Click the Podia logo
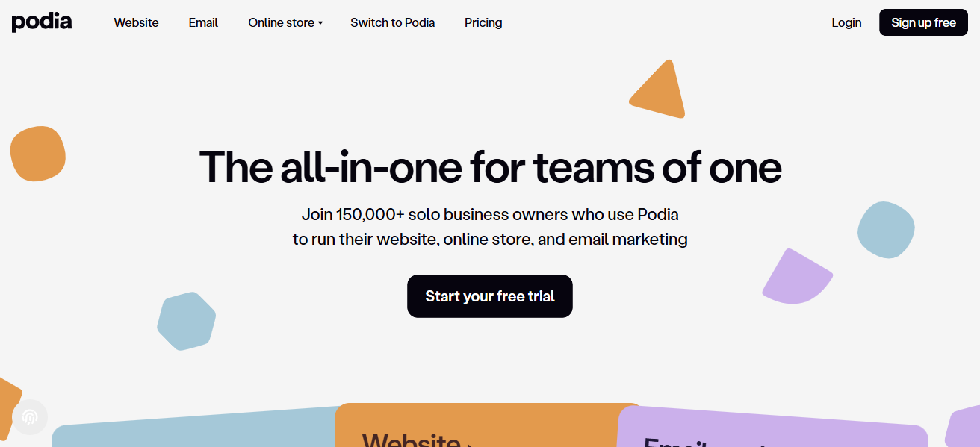The image size is (980, 447). [x=42, y=22]
